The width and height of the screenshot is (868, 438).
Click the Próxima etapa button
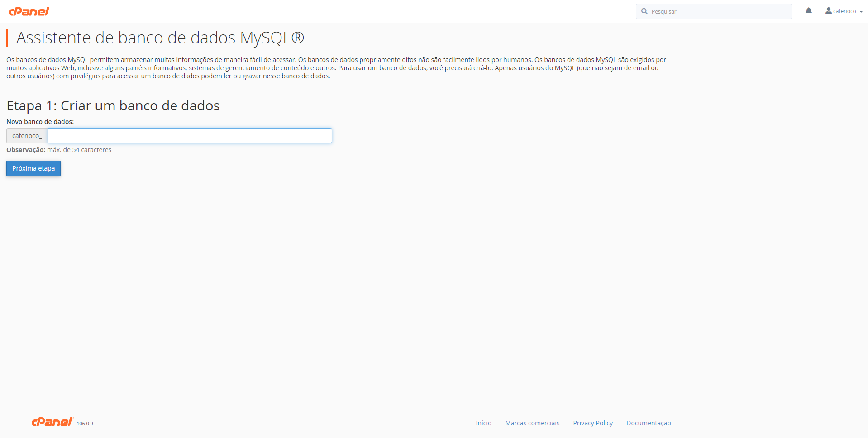click(x=33, y=168)
